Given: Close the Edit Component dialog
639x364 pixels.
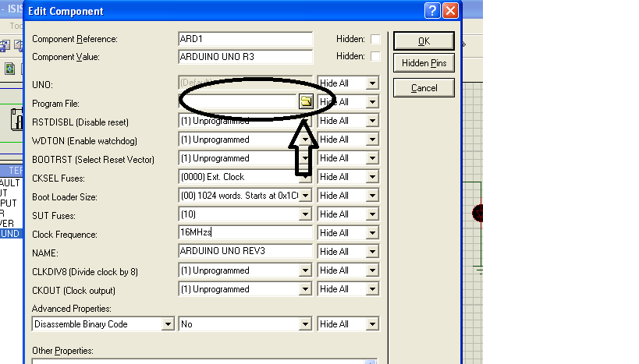Looking at the screenshot, I should (450, 11).
